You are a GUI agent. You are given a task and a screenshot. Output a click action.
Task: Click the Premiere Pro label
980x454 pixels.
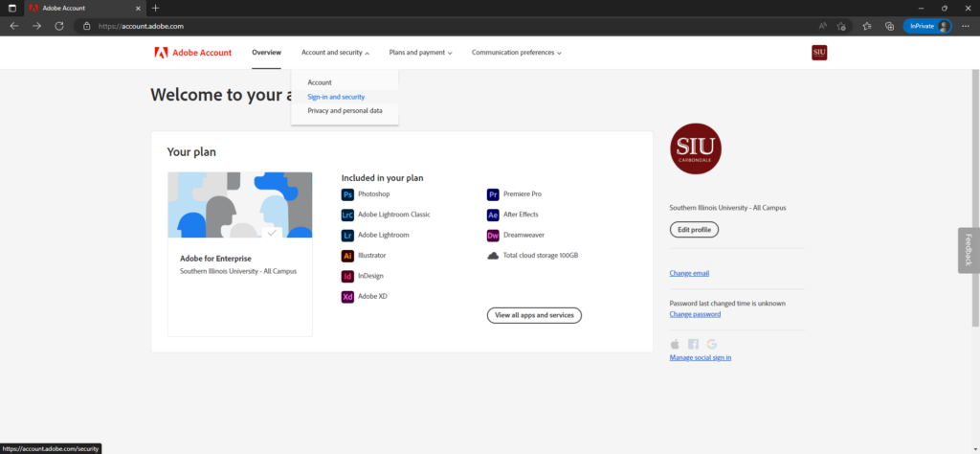click(523, 194)
